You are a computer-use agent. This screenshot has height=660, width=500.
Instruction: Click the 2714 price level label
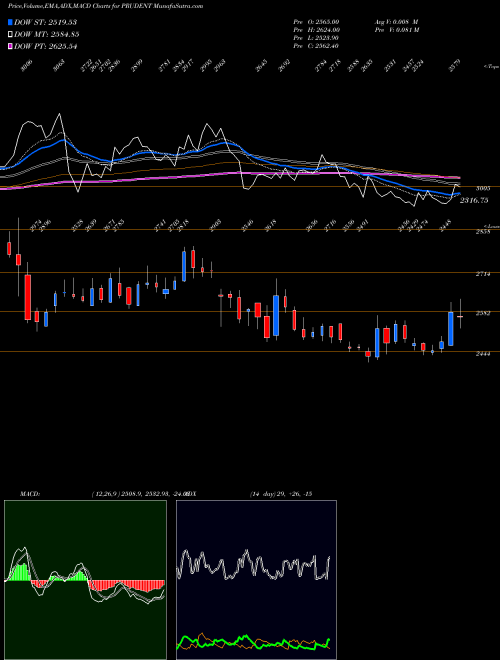tap(482, 274)
